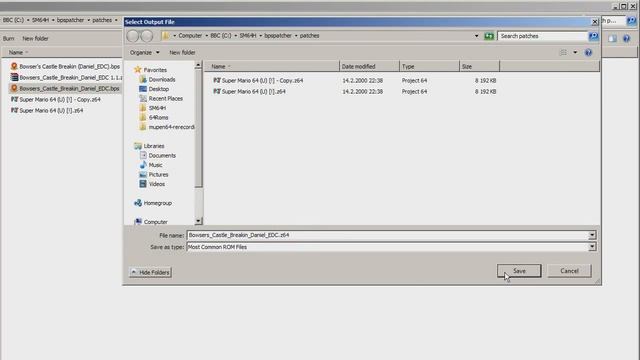Image resolution: width=640 pixels, height=360 pixels.
Task: Click the background window's help icon
Action: coord(627,39)
